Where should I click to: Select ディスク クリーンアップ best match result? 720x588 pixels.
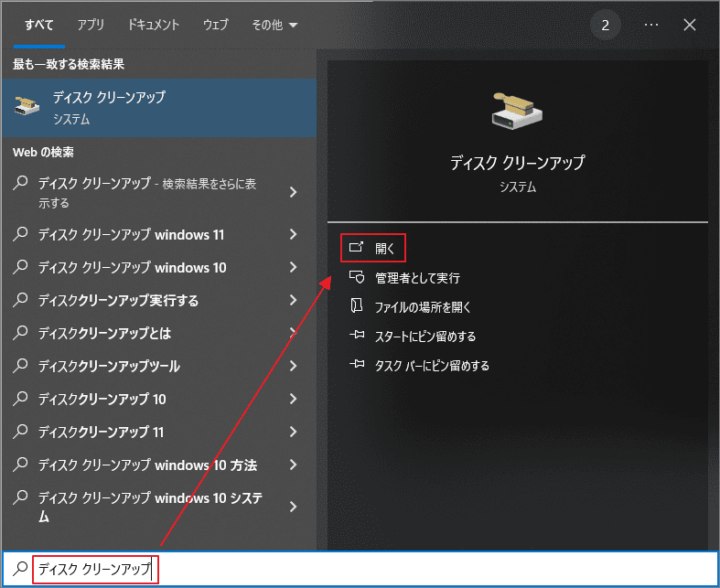(x=159, y=108)
